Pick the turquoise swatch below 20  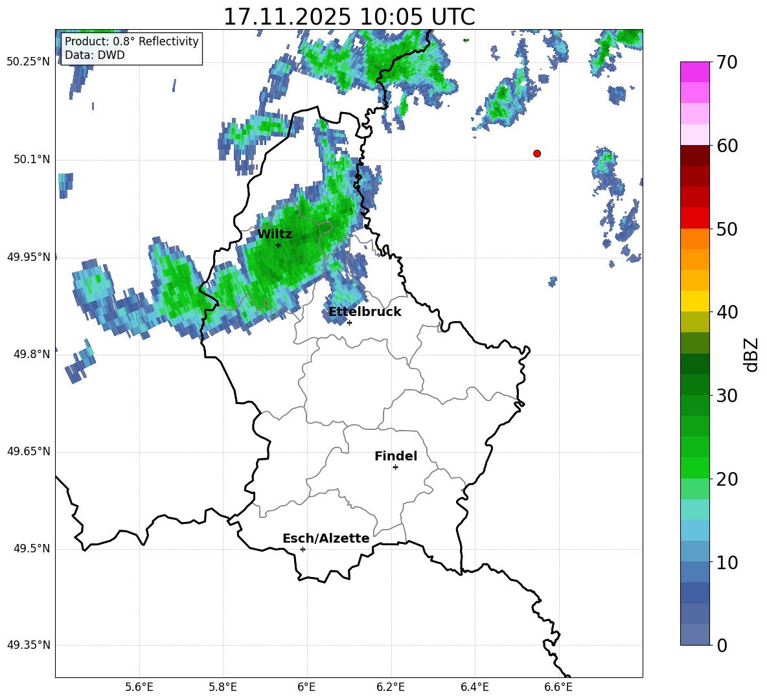point(695,510)
